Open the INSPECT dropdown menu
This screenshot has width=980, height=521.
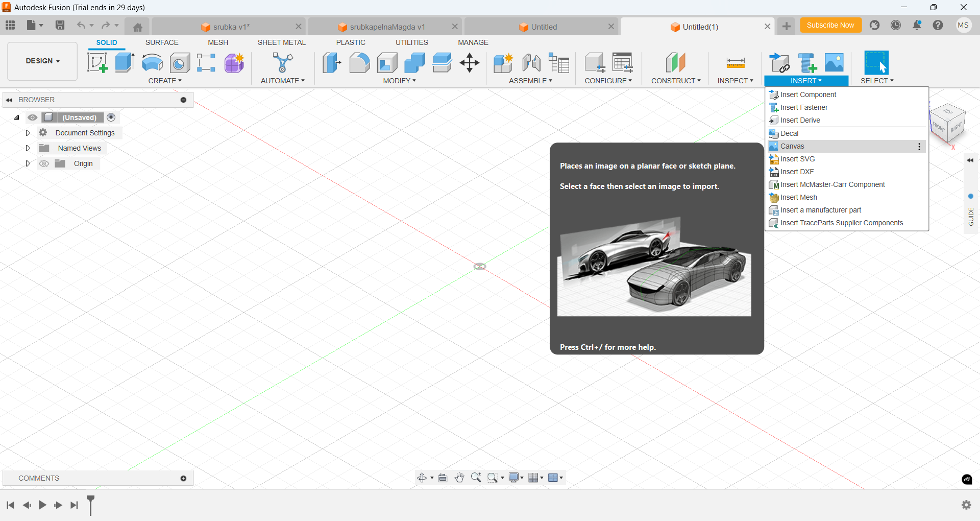(x=735, y=81)
